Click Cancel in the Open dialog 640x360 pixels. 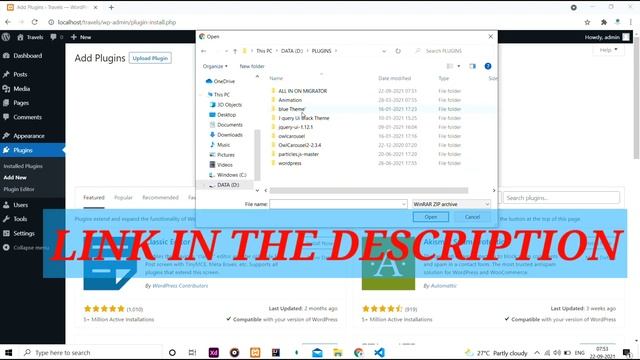(x=472, y=217)
